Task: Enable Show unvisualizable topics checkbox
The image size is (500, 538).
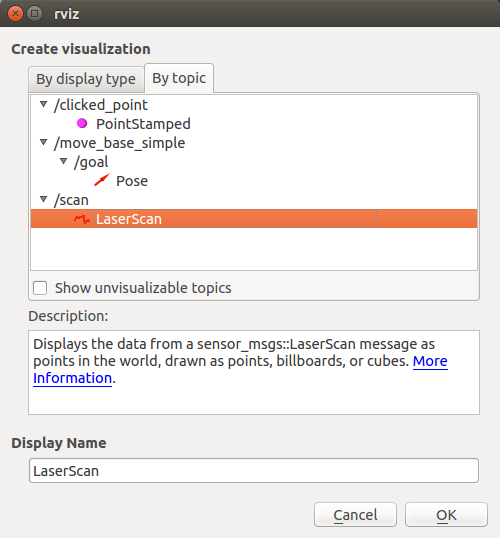Action: pyautogui.click(x=40, y=288)
